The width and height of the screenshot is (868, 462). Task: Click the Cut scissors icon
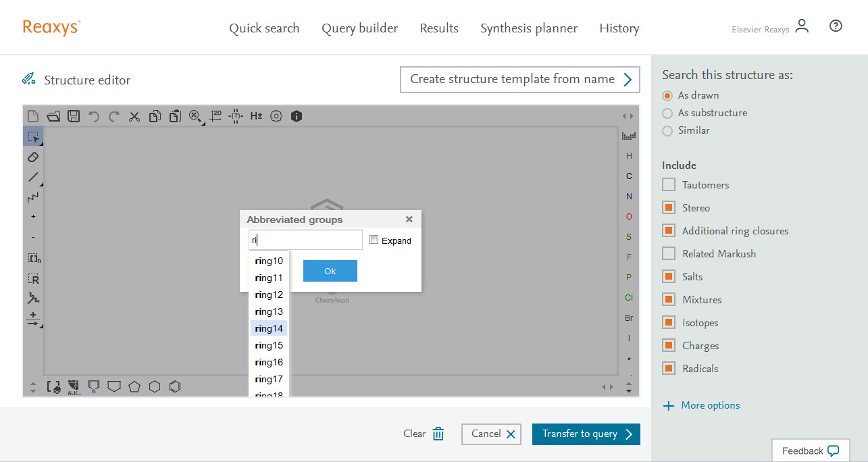coord(134,116)
